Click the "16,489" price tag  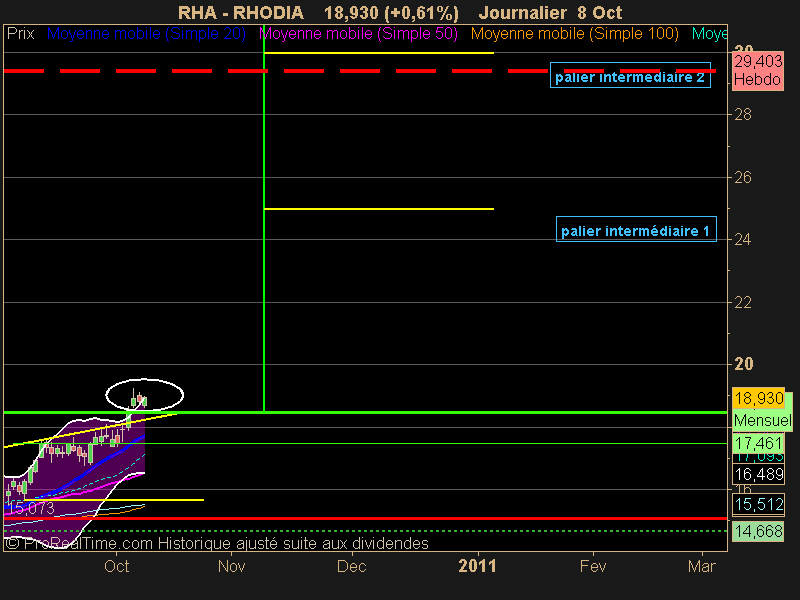pos(759,474)
